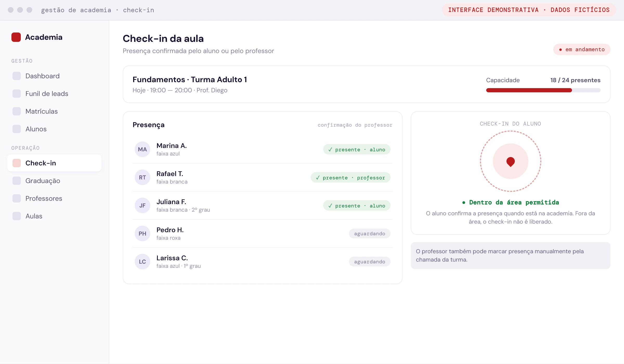Screen dimensions: 624x364
Task: Open the Professores section
Action: [x=54, y=198]
